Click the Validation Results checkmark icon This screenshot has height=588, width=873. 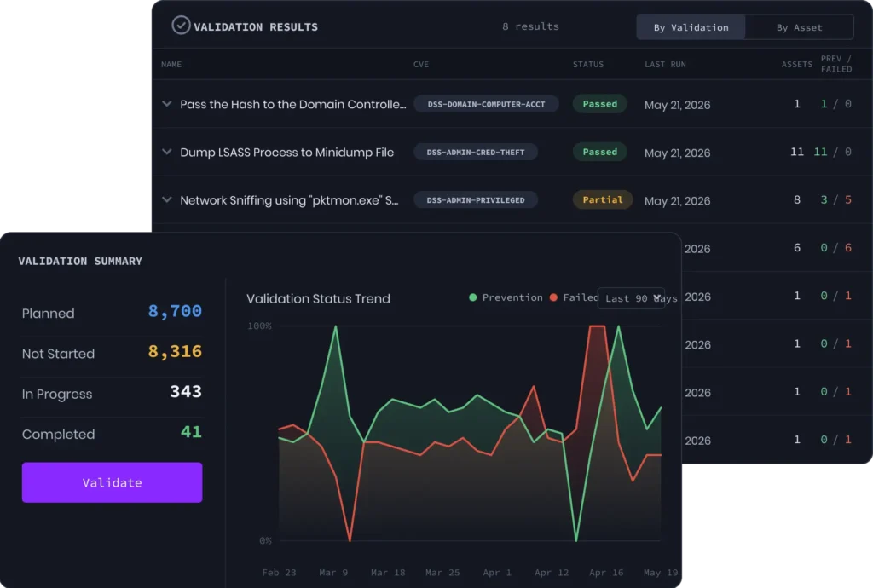pyautogui.click(x=181, y=26)
